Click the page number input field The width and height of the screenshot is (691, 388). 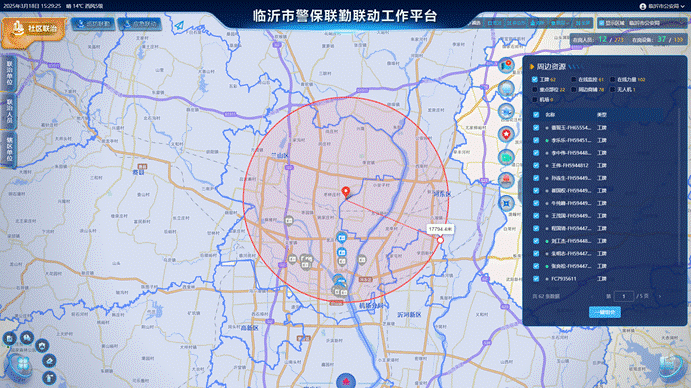624,296
